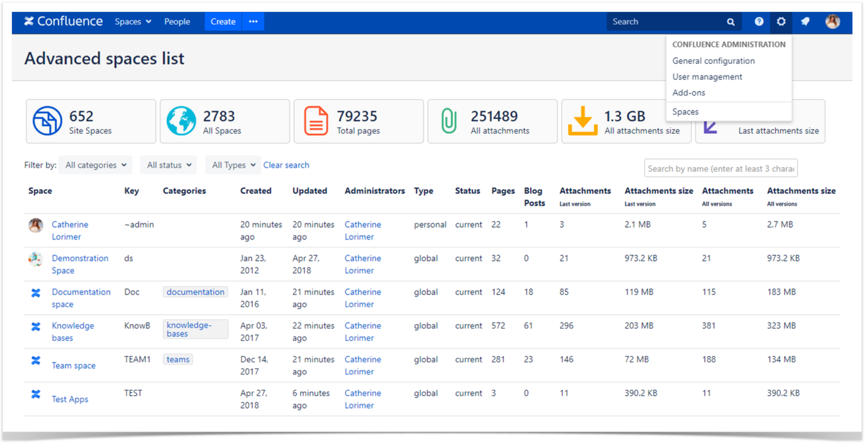
Task: Open the user profile avatar menu
Action: click(x=832, y=21)
